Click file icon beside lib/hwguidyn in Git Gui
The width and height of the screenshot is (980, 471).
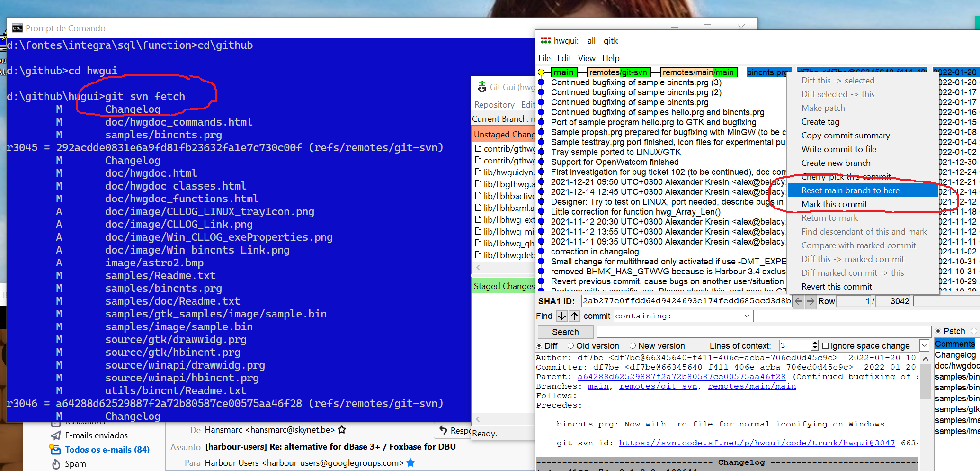[478, 172]
